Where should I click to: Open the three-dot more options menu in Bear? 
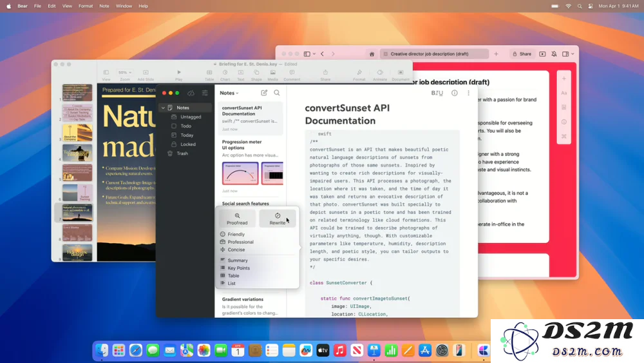pos(468,93)
